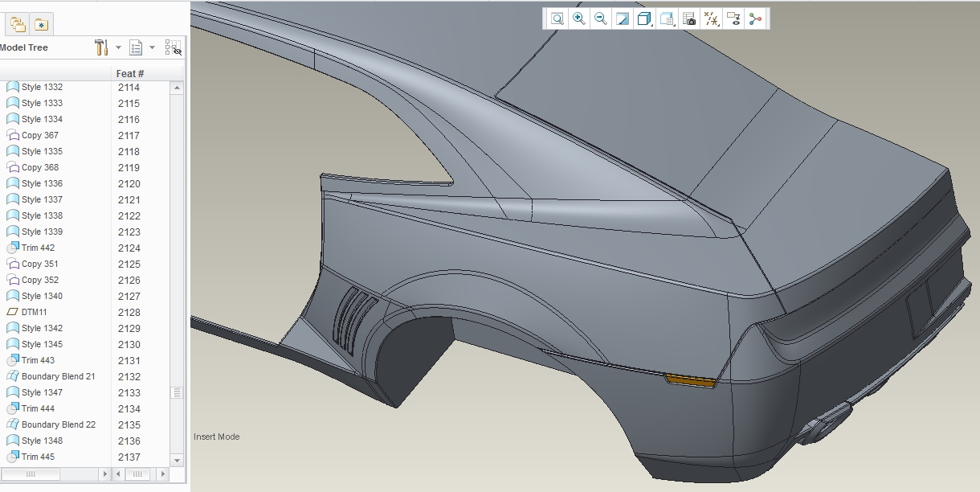Viewport: 980px width, 492px height.
Task: Select Style 1348 feature row
Action: point(34,441)
